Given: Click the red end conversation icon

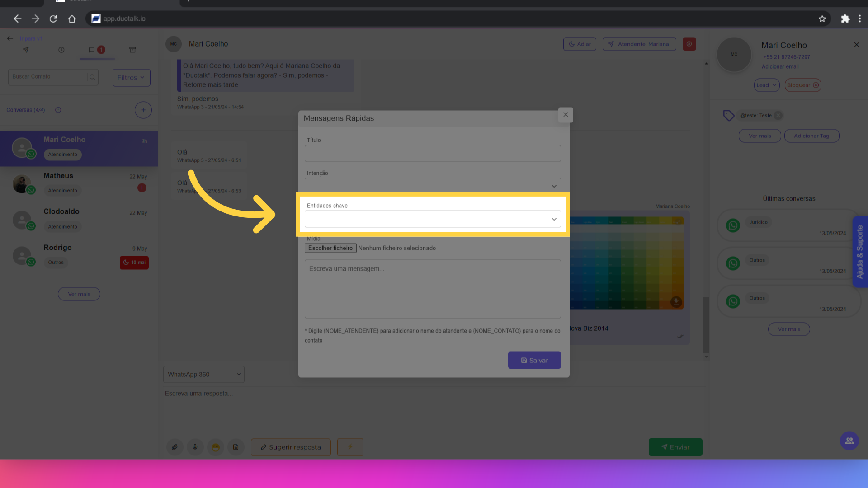Looking at the screenshot, I should click(689, 44).
